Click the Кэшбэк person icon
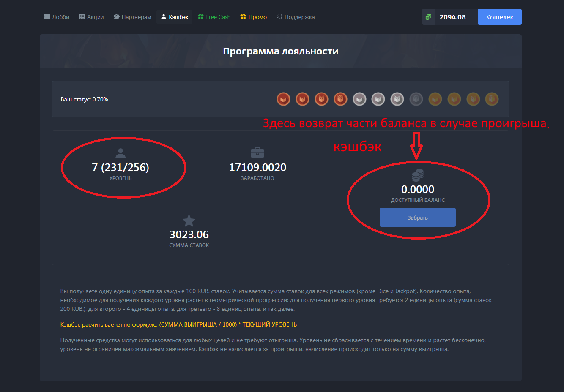Viewport: 564px width, 392px height. tap(164, 17)
